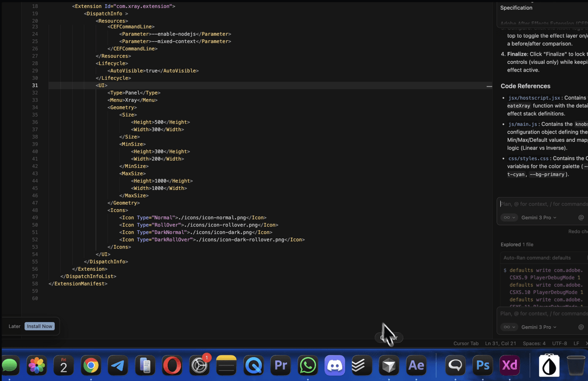The width and height of the screenshot is (588, 381).
Task: Open Adobe Premiere Pro from the Dock
Action: coord(281,365)
